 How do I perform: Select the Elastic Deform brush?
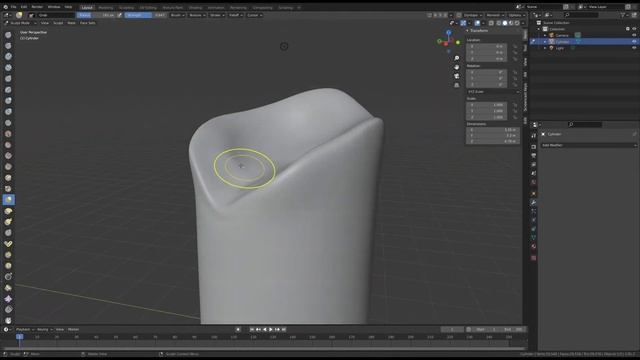(x=8, y=211)
